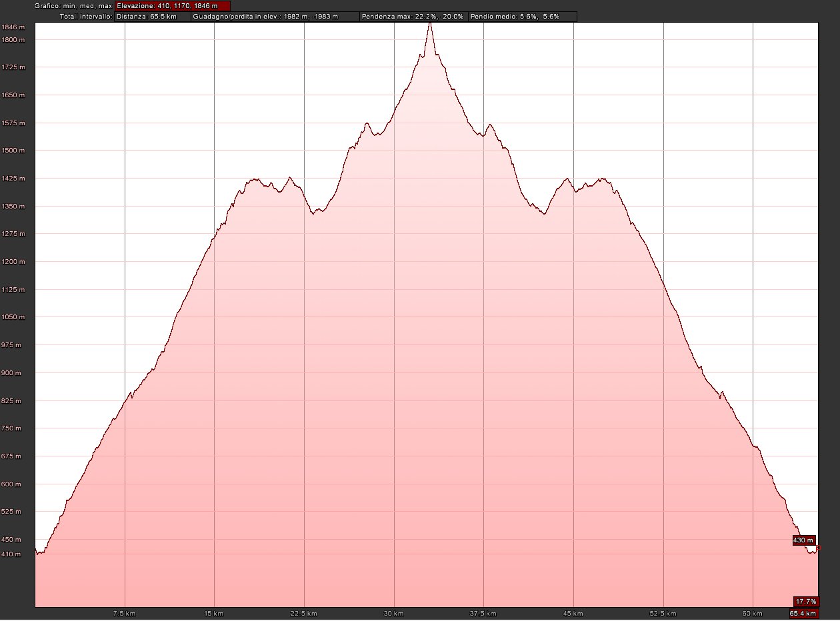Image resolution: width=840 pixels, height=621 pixels.
Task: Click the 17.7% slope indicator tag
Action: (x=805, y=601)
